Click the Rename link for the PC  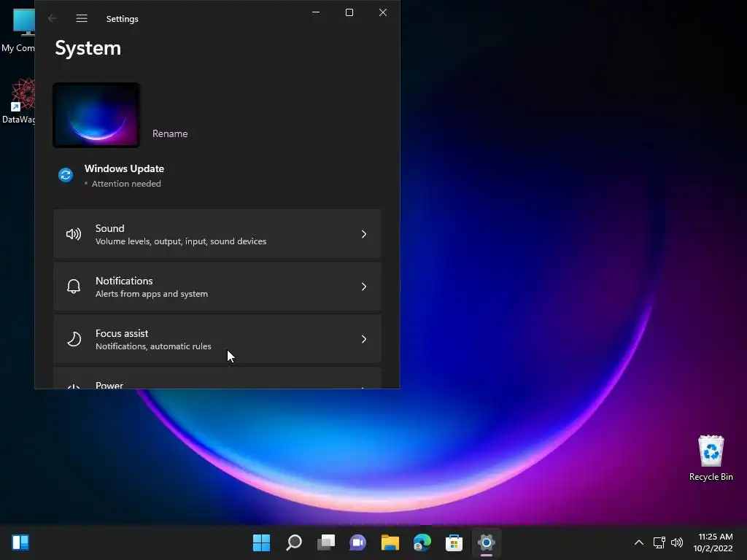pyautogui.click(x=170, y=134)
